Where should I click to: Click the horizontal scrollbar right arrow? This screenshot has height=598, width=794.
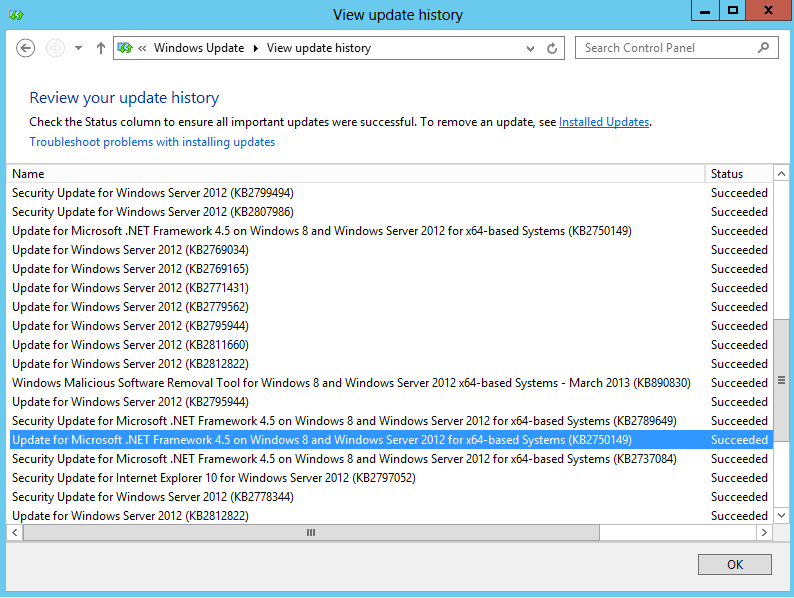pyautogui.click(x=764, y=532)
